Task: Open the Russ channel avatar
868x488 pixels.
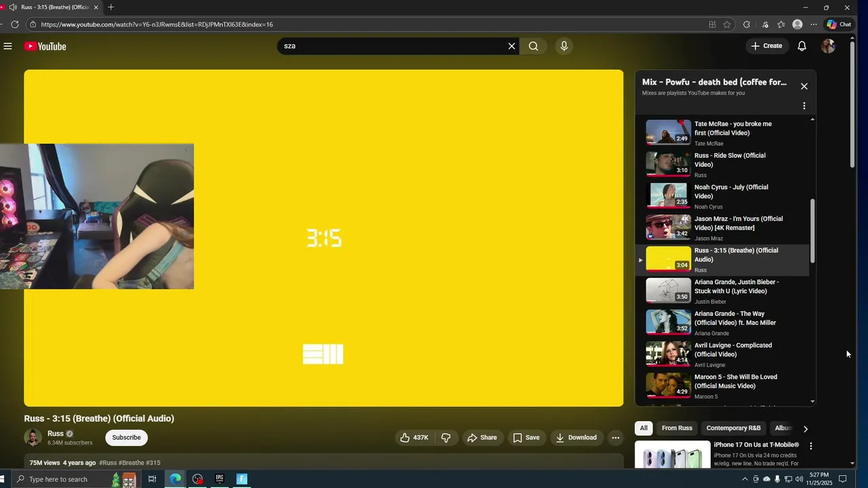Action: pyautogui.click(x=33, y=438)
